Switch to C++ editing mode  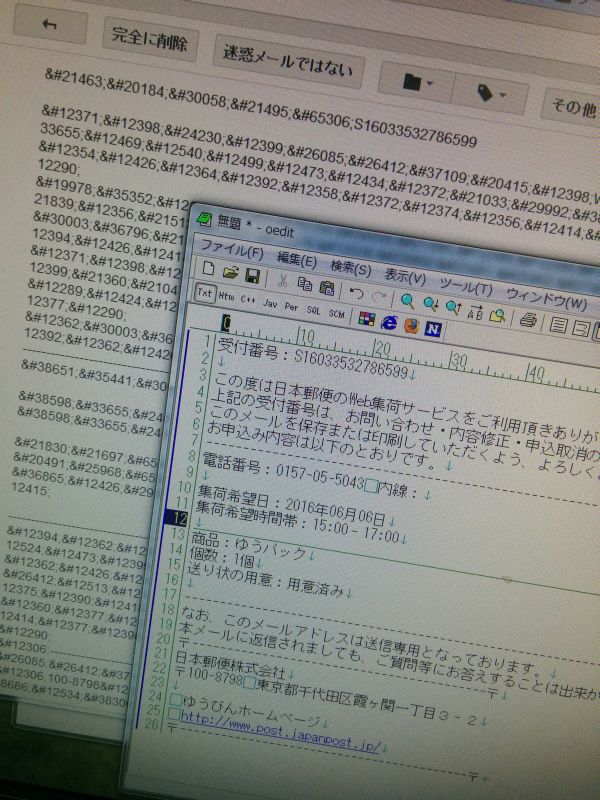pos(248,301)
